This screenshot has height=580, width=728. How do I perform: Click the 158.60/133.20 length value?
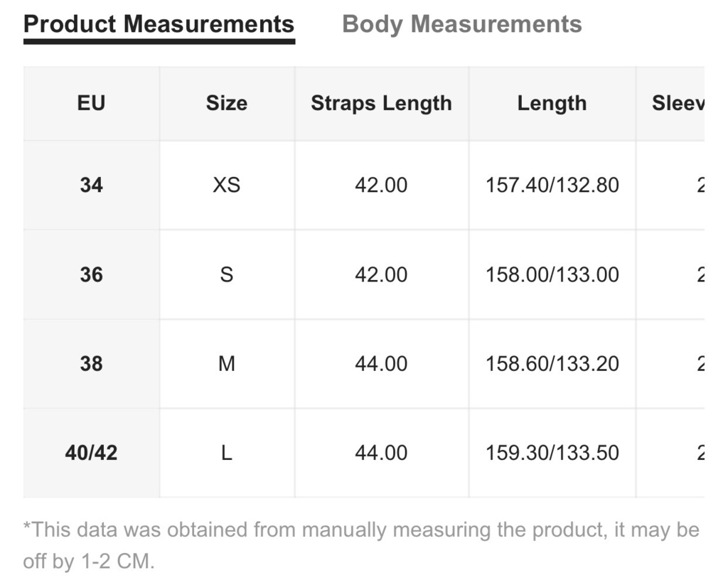[552, 364]
